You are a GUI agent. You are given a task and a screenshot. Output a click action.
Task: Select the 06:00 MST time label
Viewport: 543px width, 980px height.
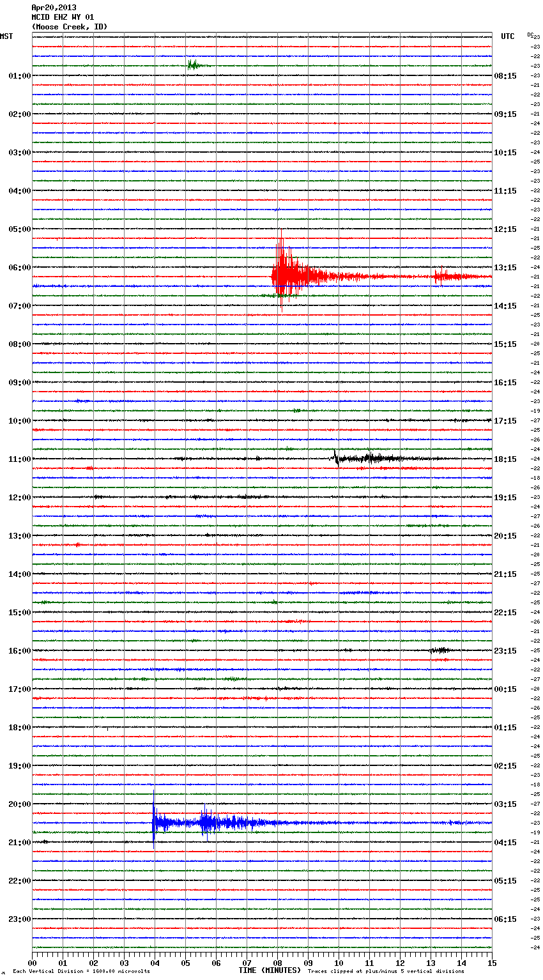(19, 268)
